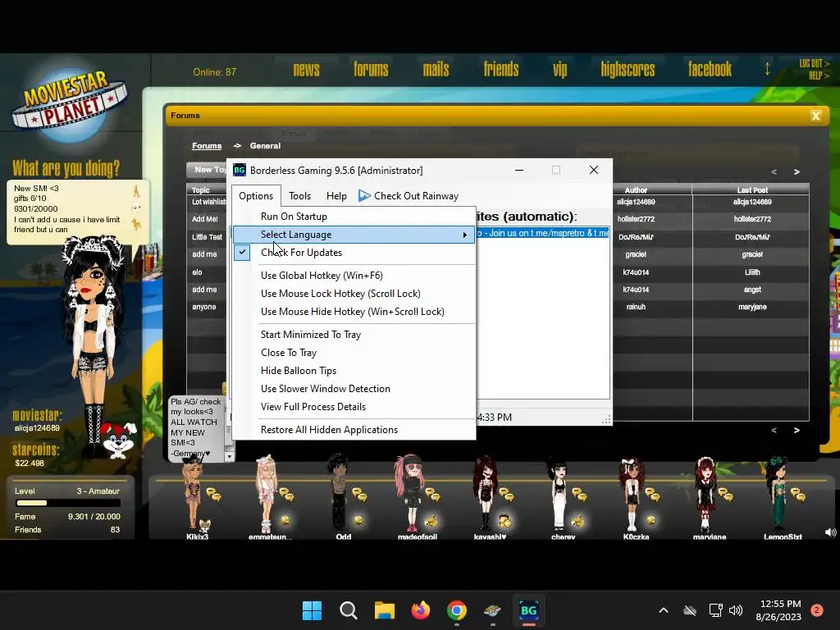This screenshot has height=630, width=840.
Task: Click the New Topic button
Action: (x=207, y=169)
